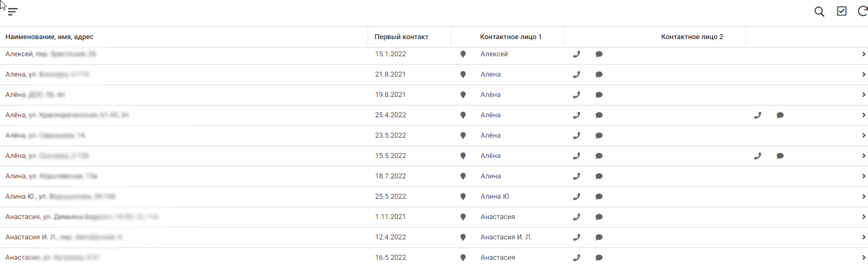Message Алена using chat icon, 21.8.2021 row
Image resolution: width=868 pixels, height=264 pixels.
[599, 74]
